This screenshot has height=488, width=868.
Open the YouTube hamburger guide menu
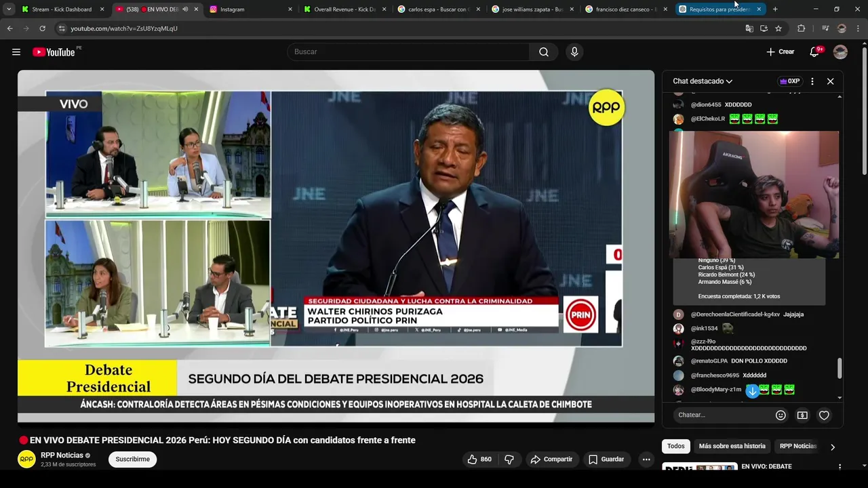[x=16, y=52]
